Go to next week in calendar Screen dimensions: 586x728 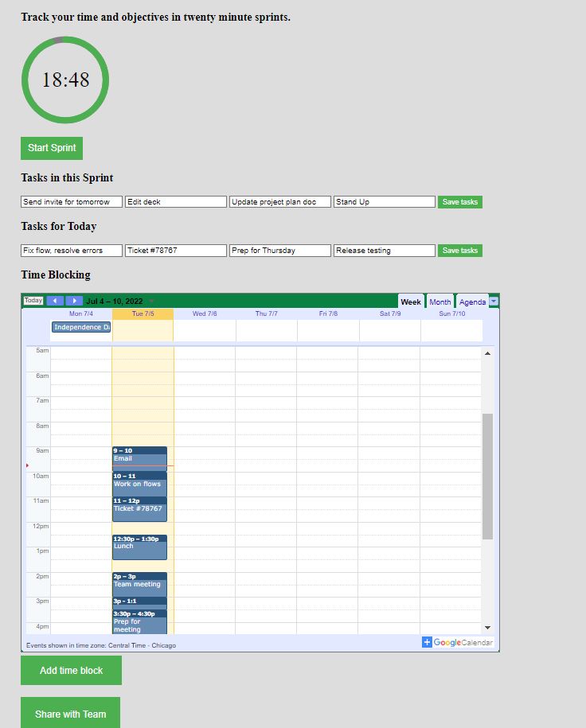click(x=74, y=301)
